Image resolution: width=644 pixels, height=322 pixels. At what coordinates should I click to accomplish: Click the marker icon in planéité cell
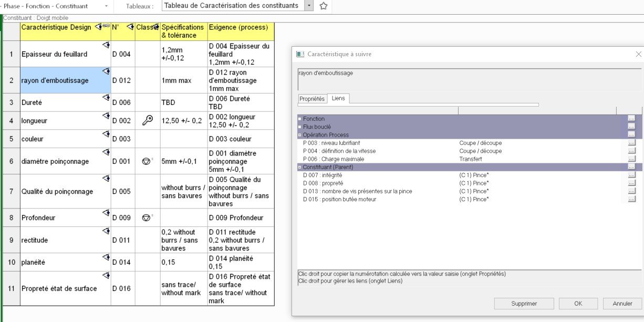tap(106, 257)
